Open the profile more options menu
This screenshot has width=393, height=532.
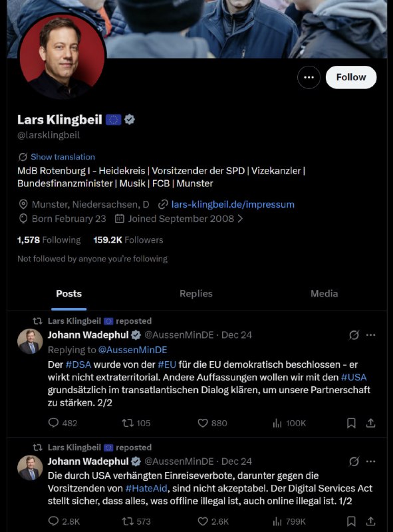tap(309, 77)
